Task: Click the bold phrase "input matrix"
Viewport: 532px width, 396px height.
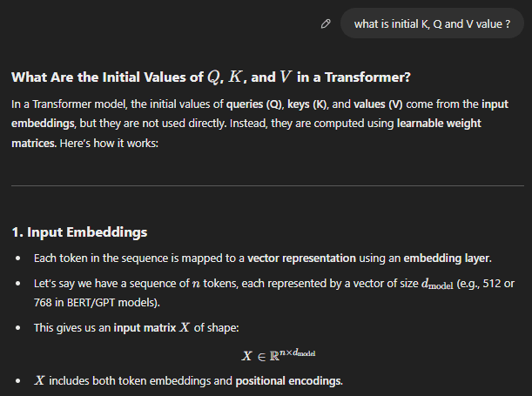Action: coord(144,327)
